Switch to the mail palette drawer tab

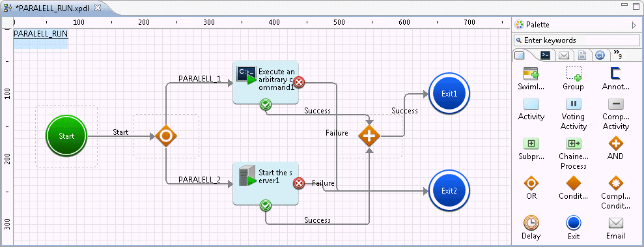563,55
